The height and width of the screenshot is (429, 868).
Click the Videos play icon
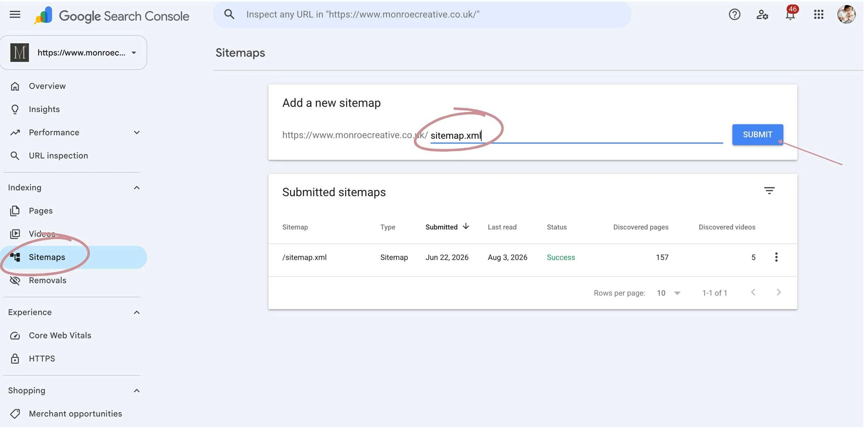click(x=15, y=234)
